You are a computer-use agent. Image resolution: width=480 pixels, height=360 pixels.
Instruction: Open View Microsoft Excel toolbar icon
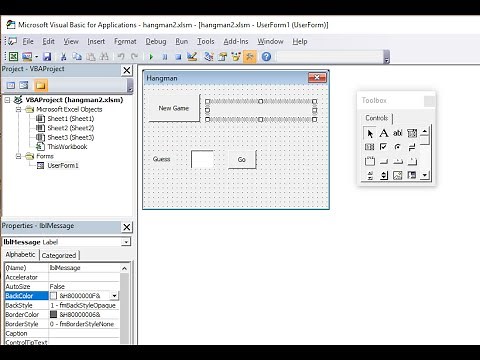coord(13,57)
